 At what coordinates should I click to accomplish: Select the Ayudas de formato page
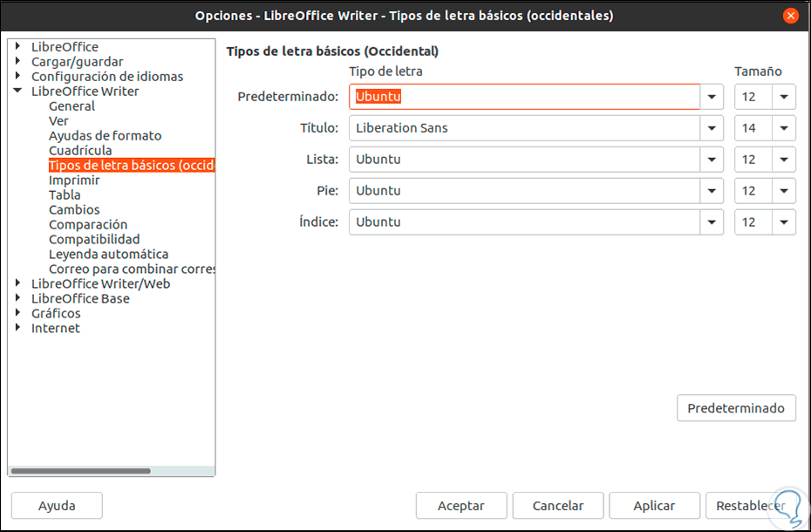pos(105,136)
